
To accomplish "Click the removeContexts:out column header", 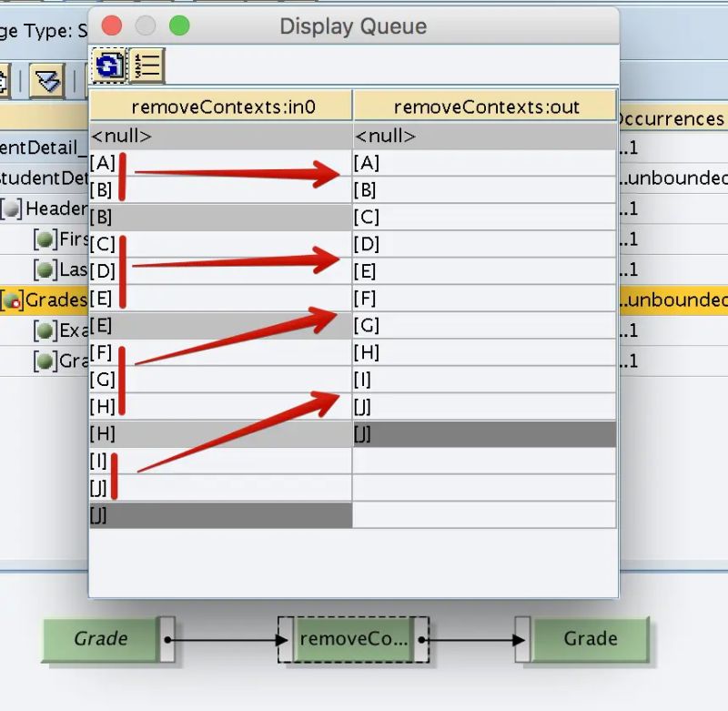I will click(484, 107).
